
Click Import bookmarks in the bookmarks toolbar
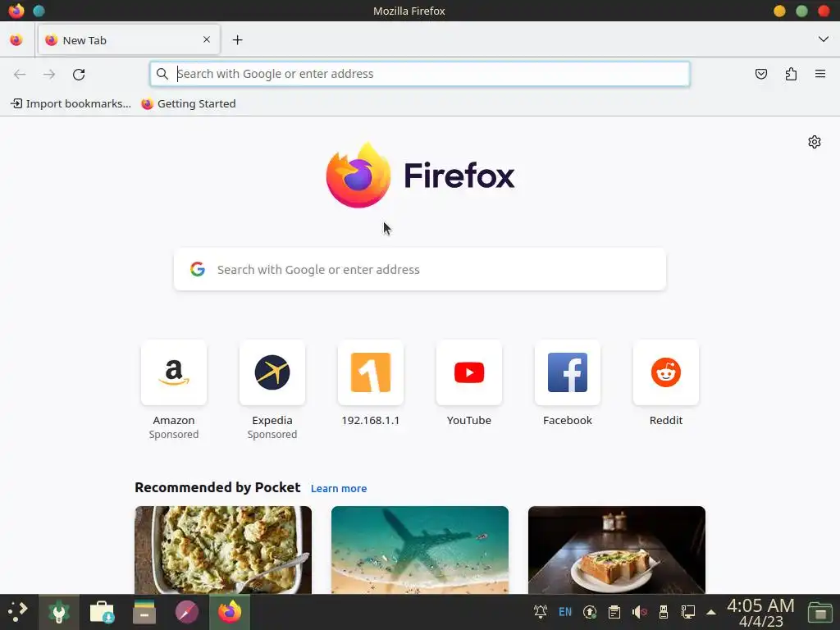71,104
